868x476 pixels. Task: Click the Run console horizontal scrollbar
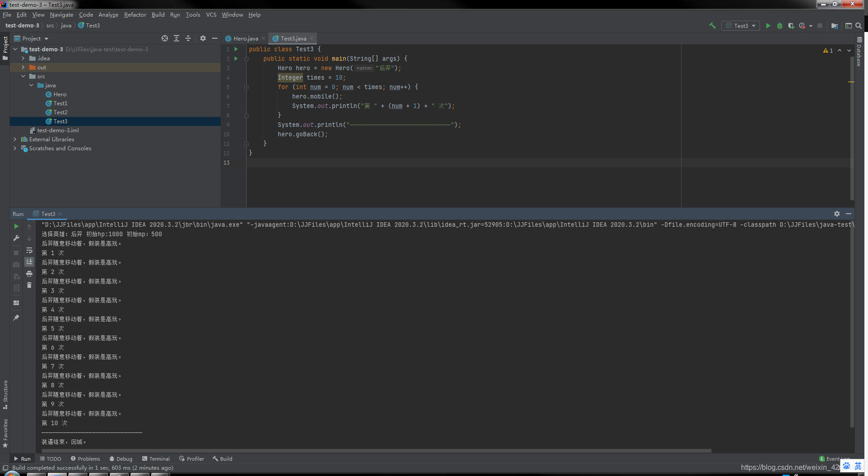[x=376, y=450]
